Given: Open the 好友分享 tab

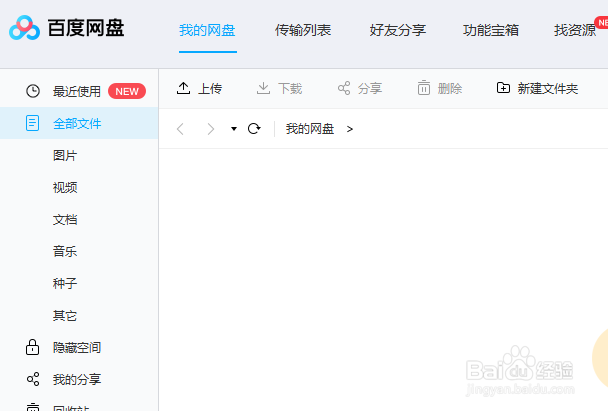Looking at the screenshot, I should pos(398,30).
